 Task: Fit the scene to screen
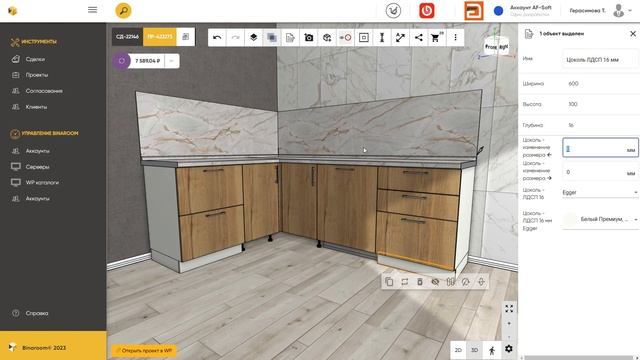(509, 309)
